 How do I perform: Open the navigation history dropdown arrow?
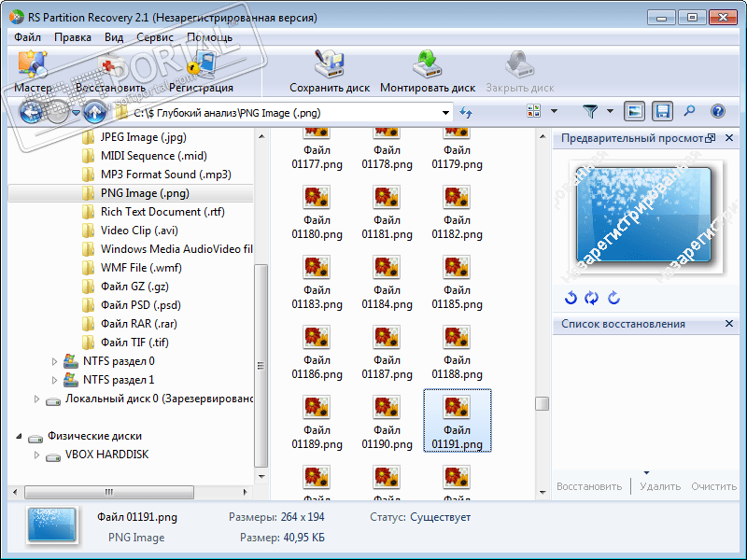(x=76, y=113)
